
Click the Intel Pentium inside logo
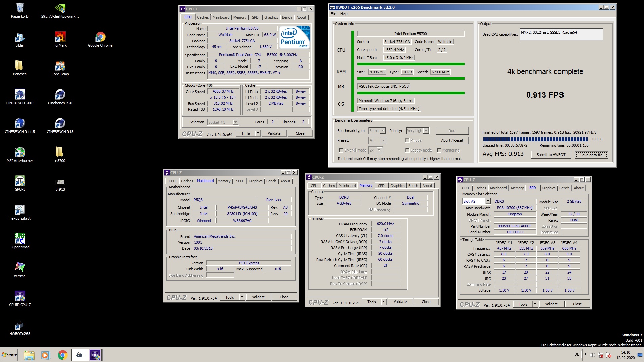tap(294, 37)
